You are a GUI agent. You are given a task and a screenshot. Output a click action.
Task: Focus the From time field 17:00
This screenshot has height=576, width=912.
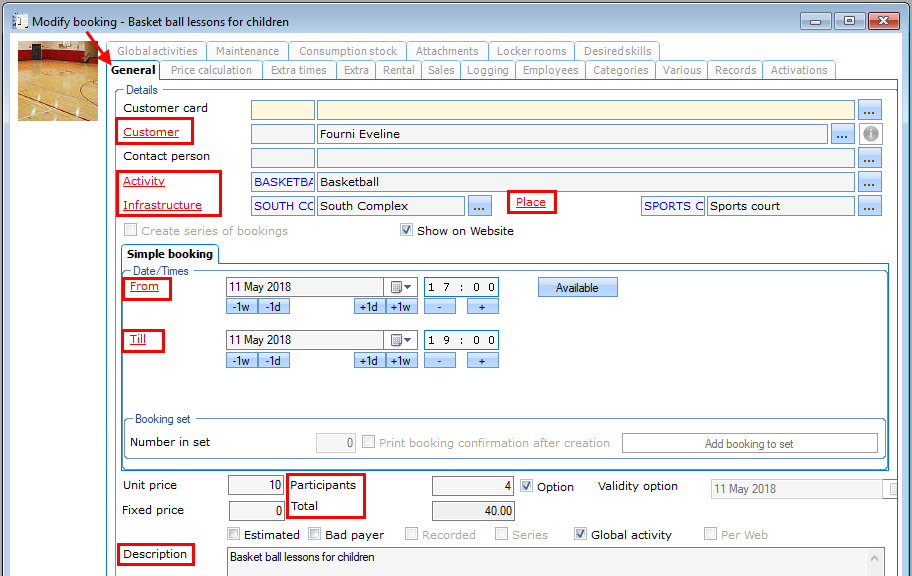(x=461, y=287)
